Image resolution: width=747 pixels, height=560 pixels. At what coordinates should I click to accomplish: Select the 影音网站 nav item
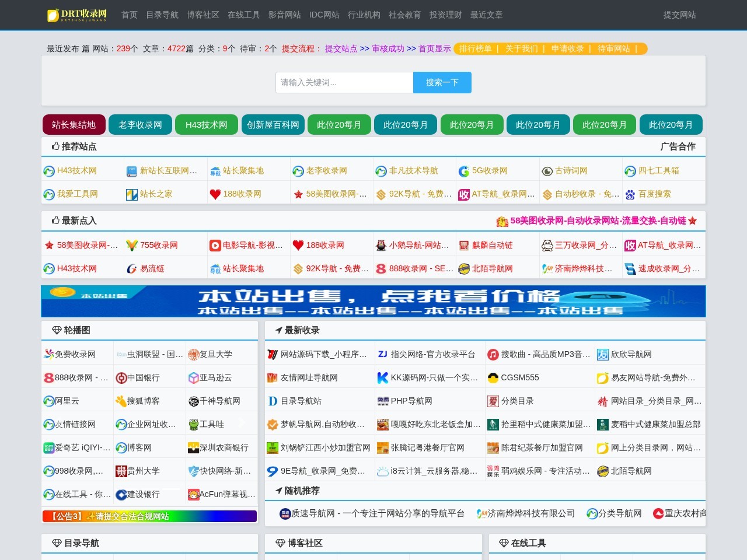(x=285, y=15)
